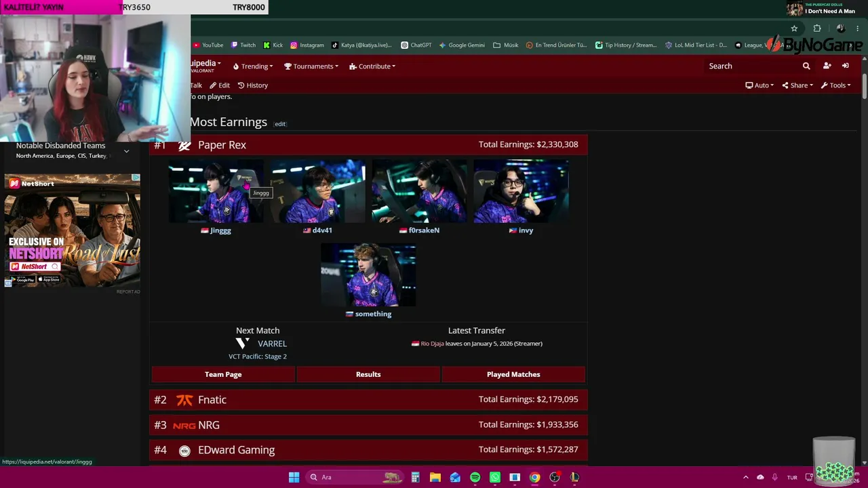Expand the Contribute dropdown menu

coord(372,66)
